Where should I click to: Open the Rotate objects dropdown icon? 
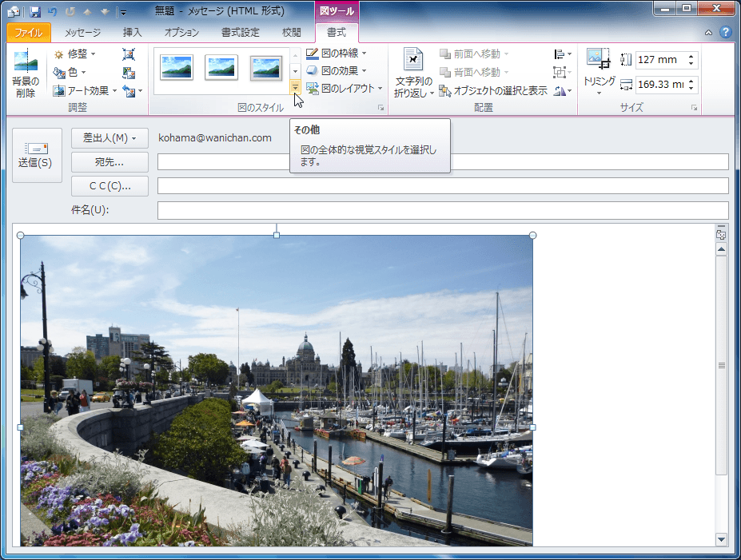563,90
